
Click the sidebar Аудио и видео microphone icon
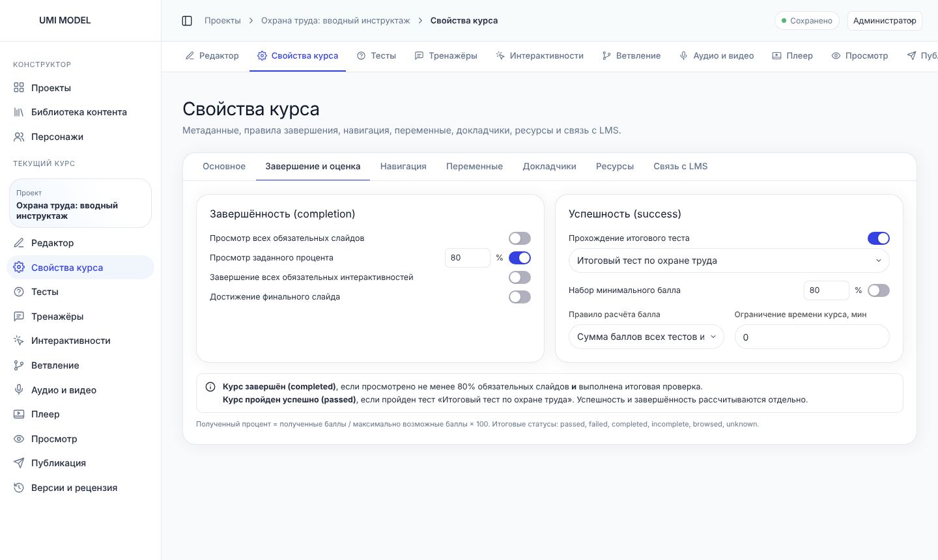19,390
